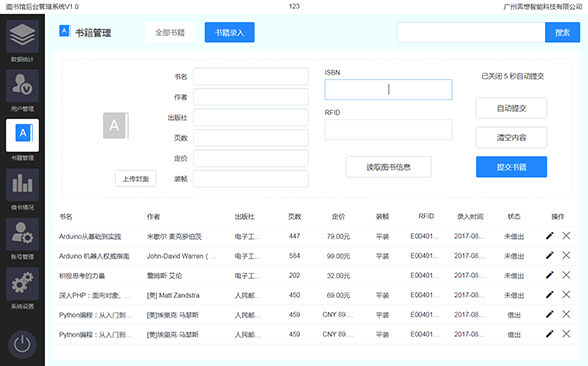The height and width of the screenshot is (366, 588).
Task: Open the 借书情况 chart icon
Action: point(22,185)
